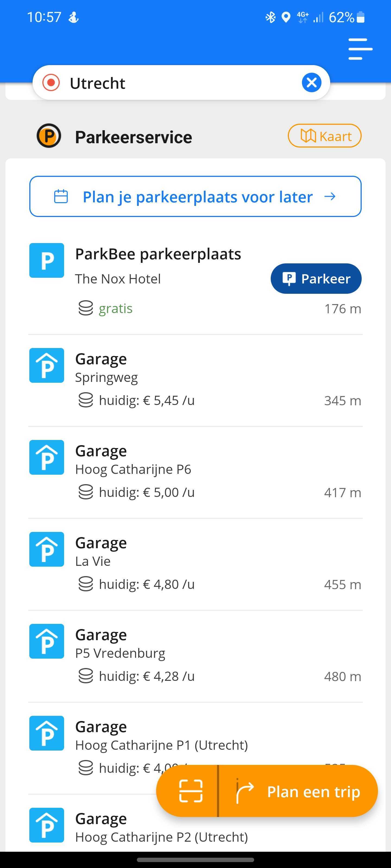Open the Kaart map view

click(x=324, y=136)
